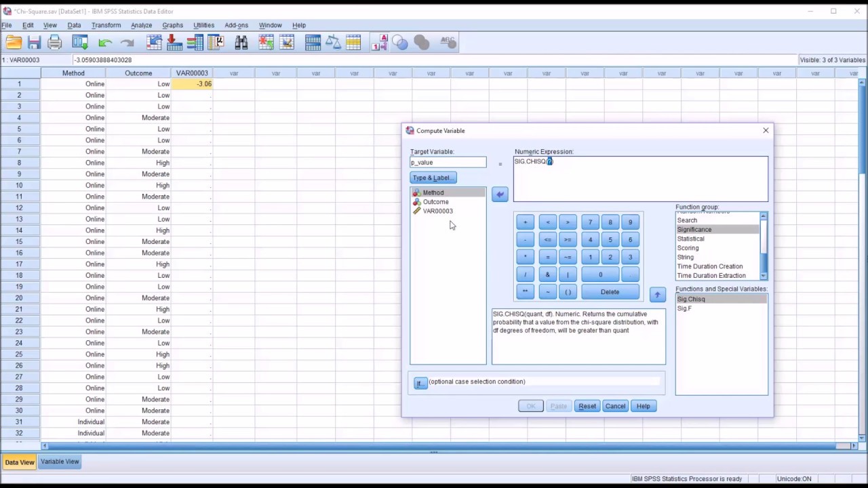Click the If... case selection button
This screenshot has width=868, height=488.
[x=420, y=383]
